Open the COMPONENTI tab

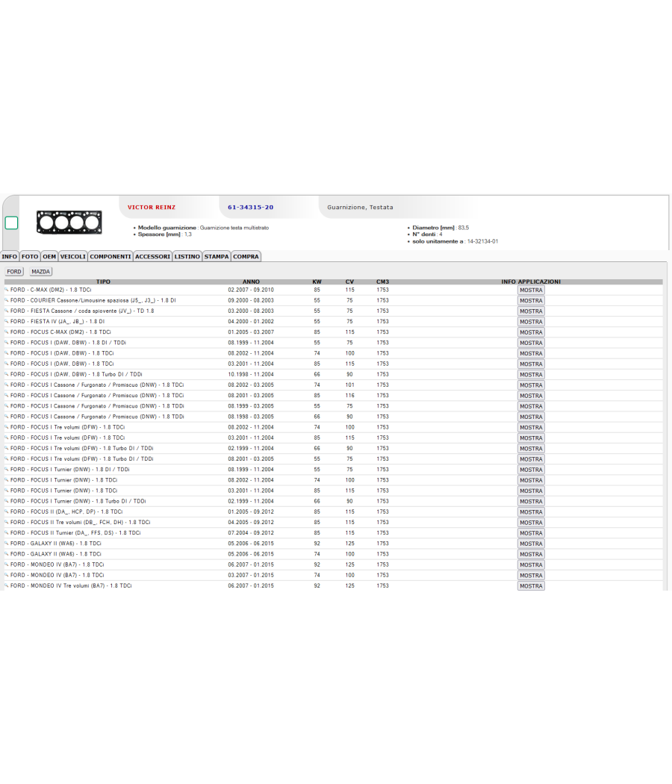click(x=111, y=257)
